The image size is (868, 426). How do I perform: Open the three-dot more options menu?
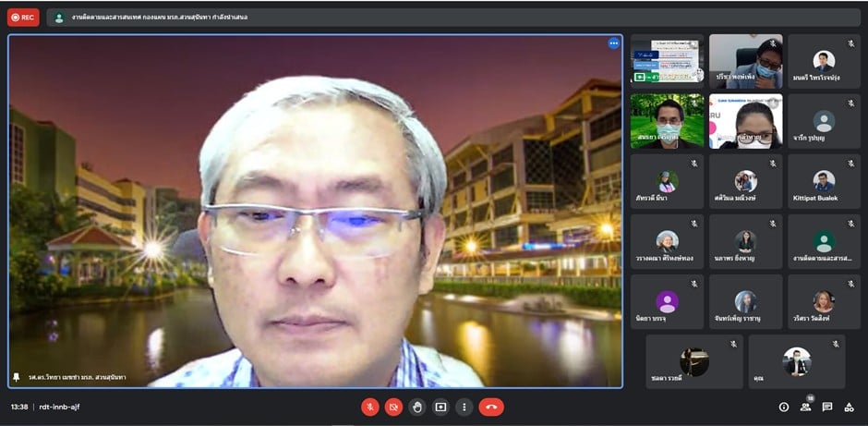coord(464,407)
